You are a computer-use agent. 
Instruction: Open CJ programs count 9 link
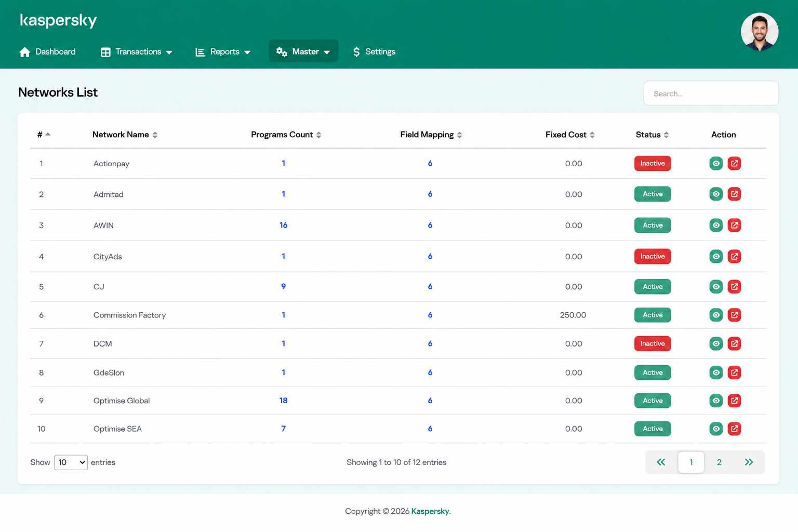283,286
